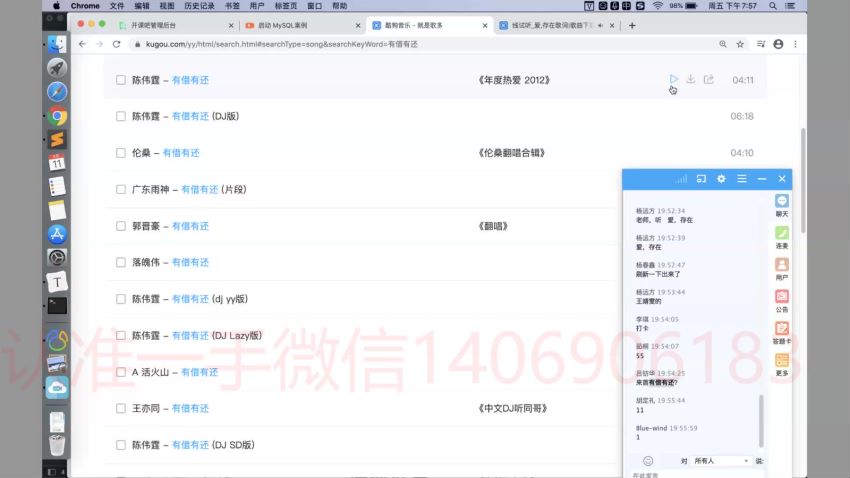This screenshot has width=850, height=478.
Task: Open 有借有还 link in 郭晋豪 row
Action: 190,226
